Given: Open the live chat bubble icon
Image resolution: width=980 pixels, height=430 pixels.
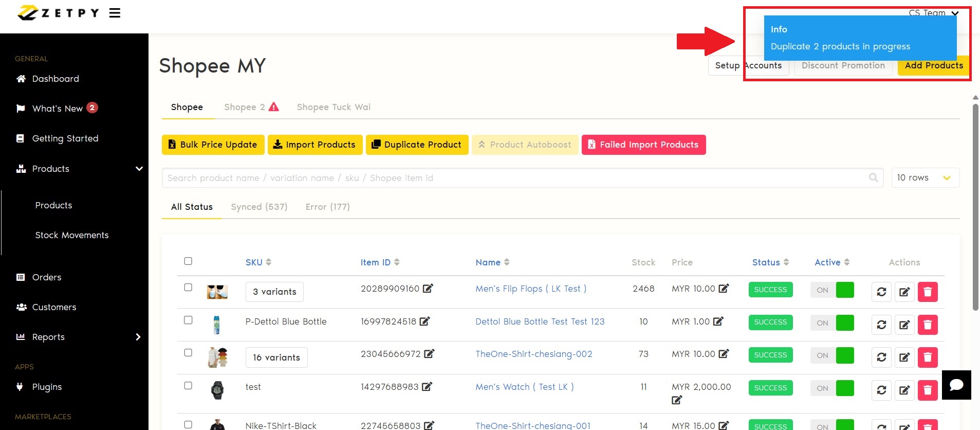Looking at the screenshot, I should [x=956, y=385].
